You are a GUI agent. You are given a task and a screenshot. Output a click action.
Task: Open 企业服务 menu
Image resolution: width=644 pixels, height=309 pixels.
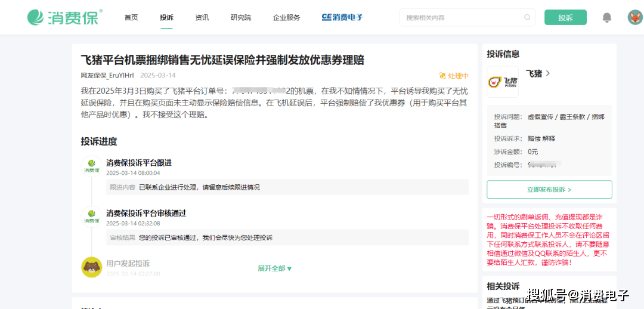[x=287, y=18]
